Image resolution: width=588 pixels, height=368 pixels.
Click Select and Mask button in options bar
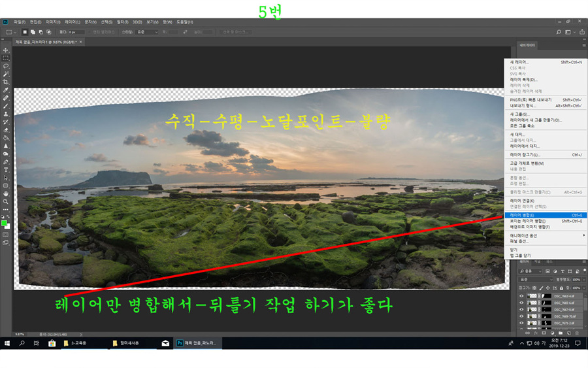tap(235, 32)
